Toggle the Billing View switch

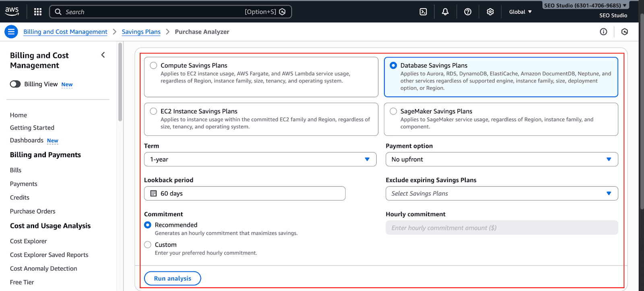15,84
